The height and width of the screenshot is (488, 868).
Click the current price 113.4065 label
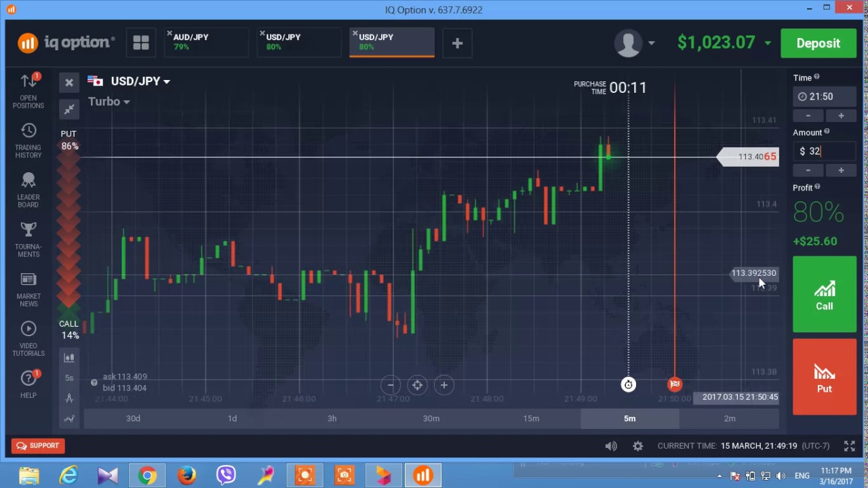coord(748,157)
